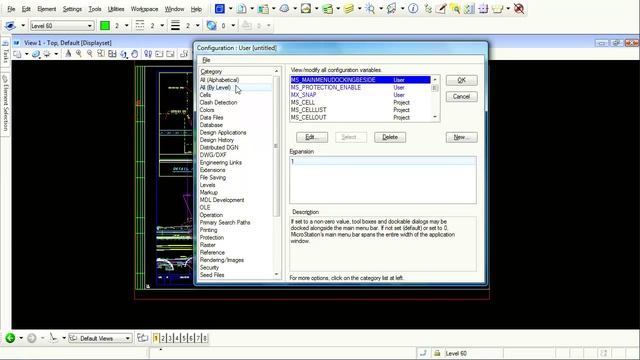Toggle view 8 button in view group
Image resolution: width=640 pixels, height=360 pixels.
[x=205, y=338]
